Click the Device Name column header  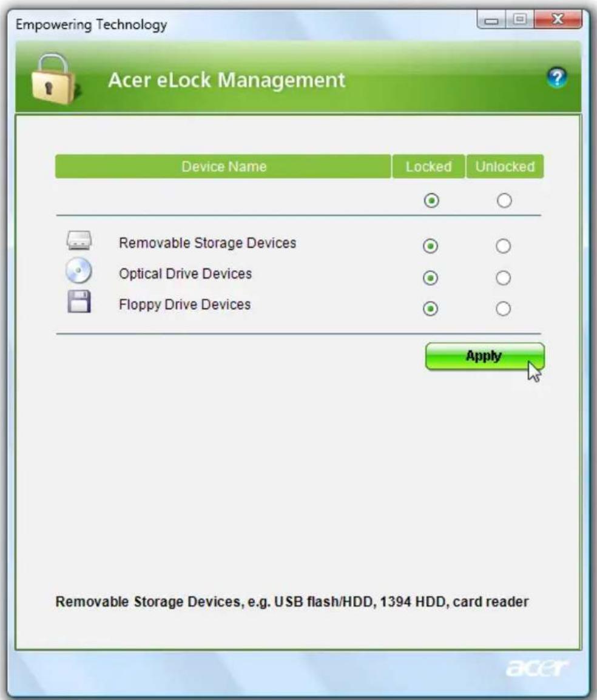pyautogui.click(x=223, y=167)
